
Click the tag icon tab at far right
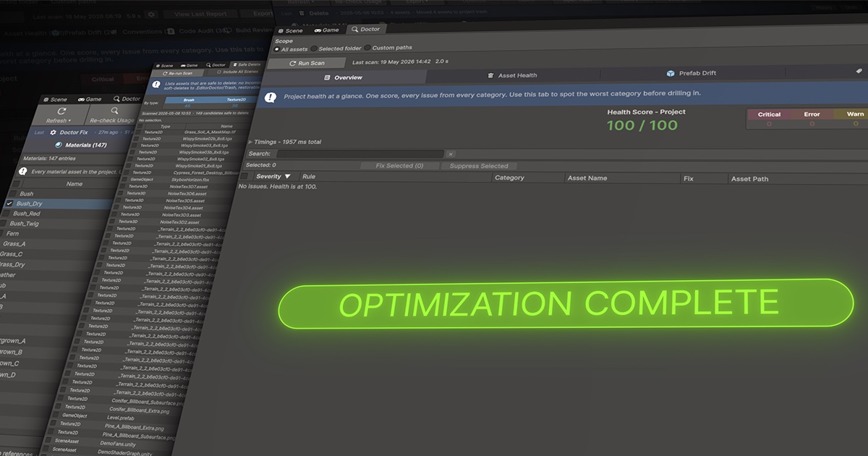point(859,72)
